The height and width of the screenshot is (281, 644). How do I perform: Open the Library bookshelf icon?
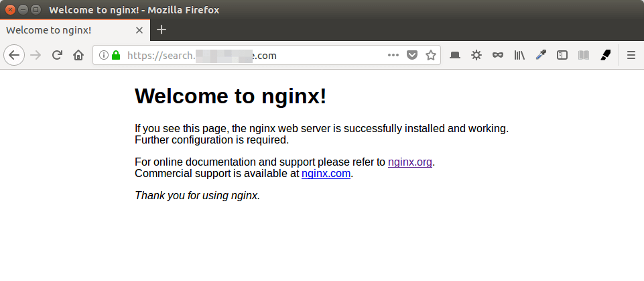(x=519, y=56)
